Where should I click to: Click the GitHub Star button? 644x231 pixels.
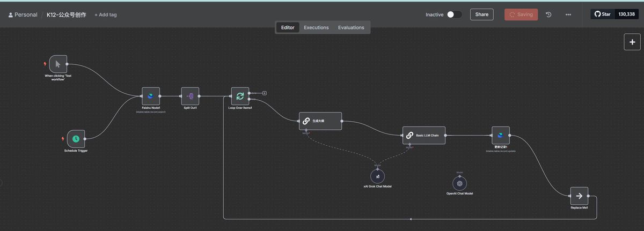(602, 14)
